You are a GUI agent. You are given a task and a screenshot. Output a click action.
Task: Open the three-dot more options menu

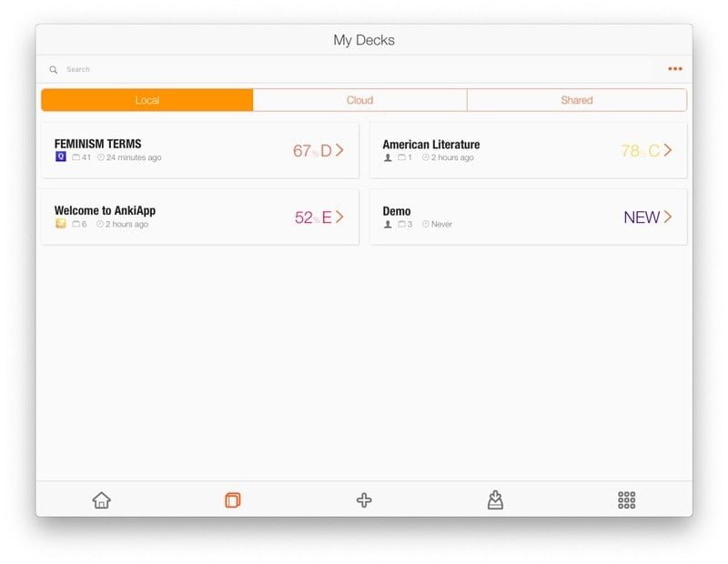click(x=675, y=69)
